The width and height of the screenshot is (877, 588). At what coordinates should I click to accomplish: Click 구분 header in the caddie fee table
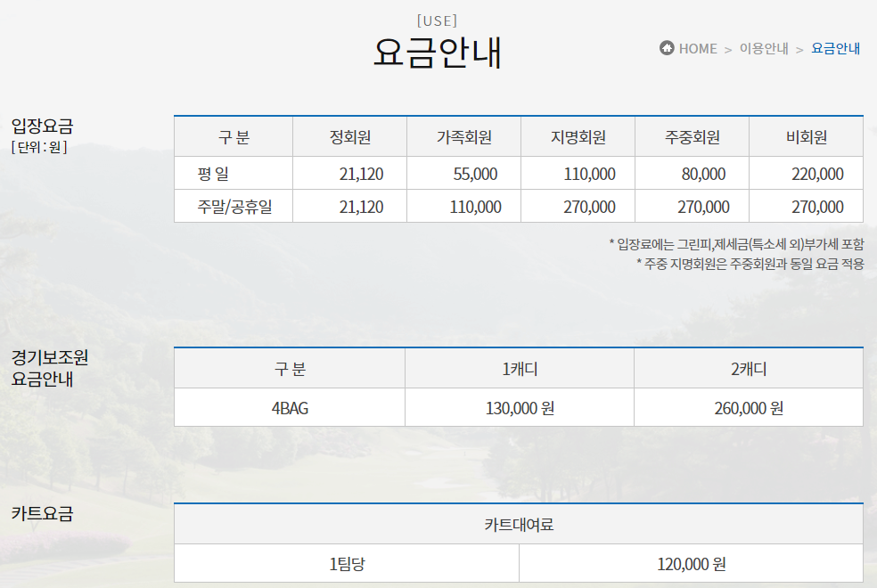click(290, 369)
